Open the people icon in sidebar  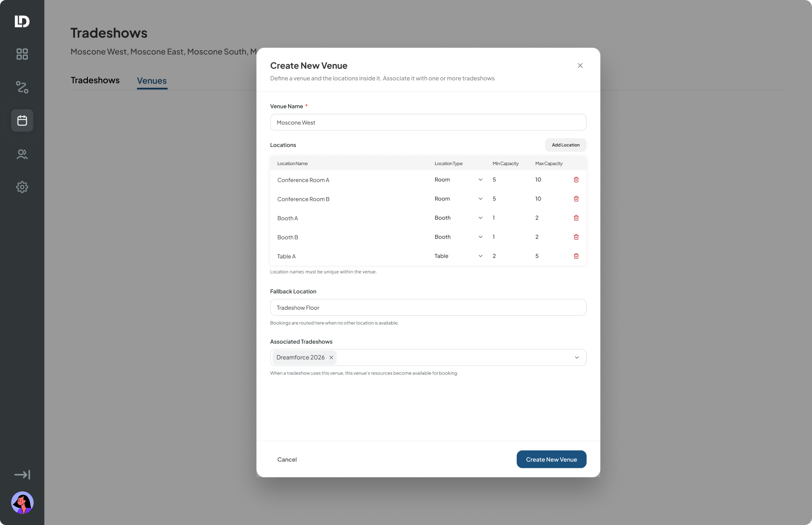22,154
